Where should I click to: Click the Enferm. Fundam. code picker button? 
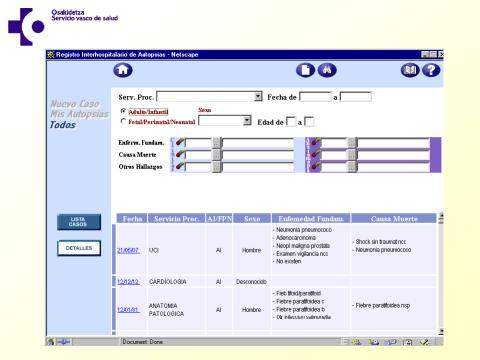217,143
